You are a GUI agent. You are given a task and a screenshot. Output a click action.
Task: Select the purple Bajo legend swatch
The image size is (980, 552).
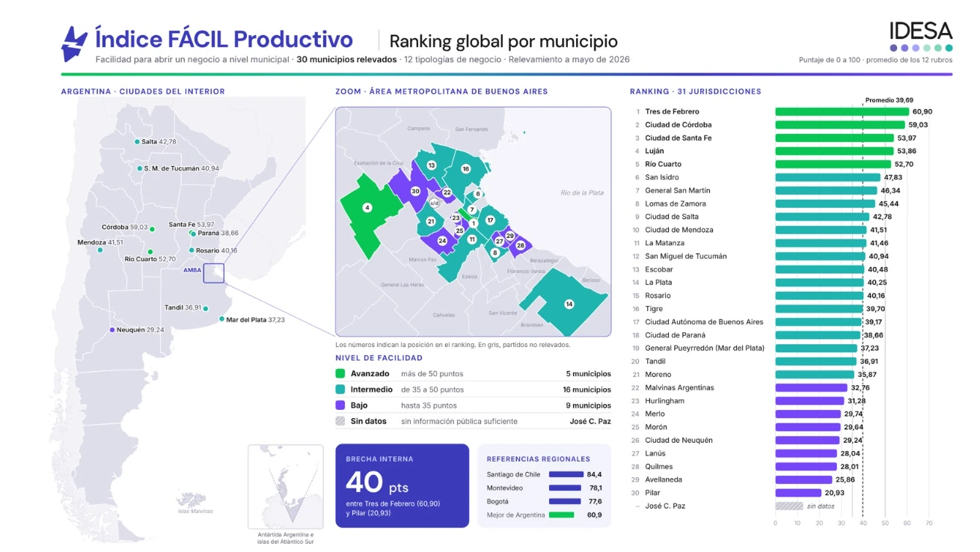click(x=340, y=405)
